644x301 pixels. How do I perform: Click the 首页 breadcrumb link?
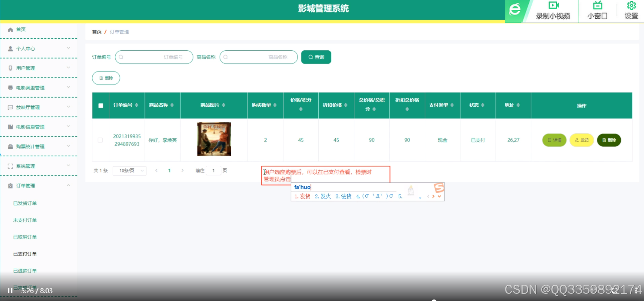click(97, 32)
